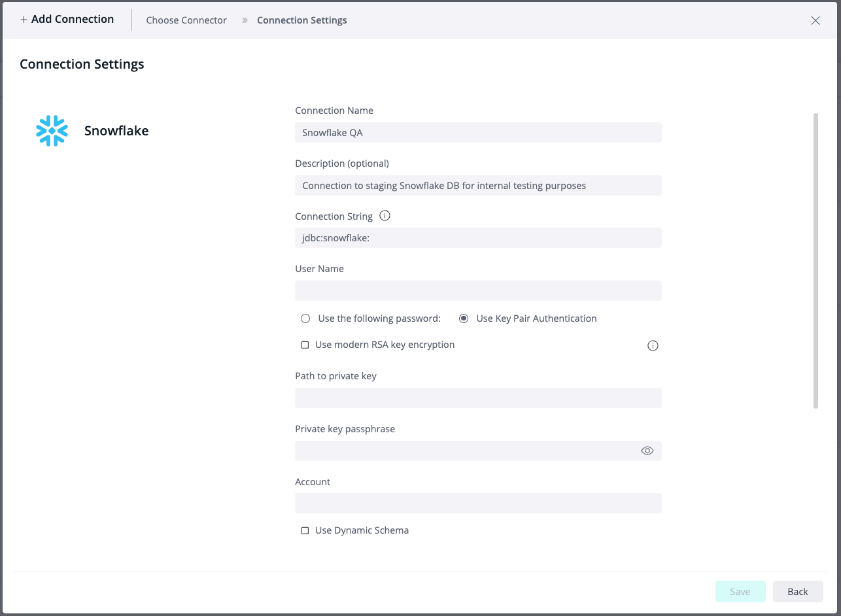Click the Description (optional) label
Viewport: 841px width, 616px height.
click(342, 163)
